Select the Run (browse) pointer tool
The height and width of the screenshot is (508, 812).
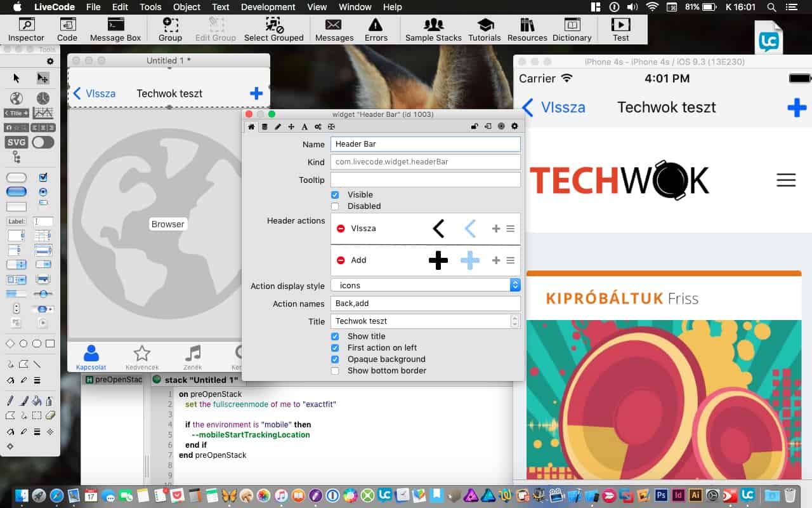pos(16,78)
